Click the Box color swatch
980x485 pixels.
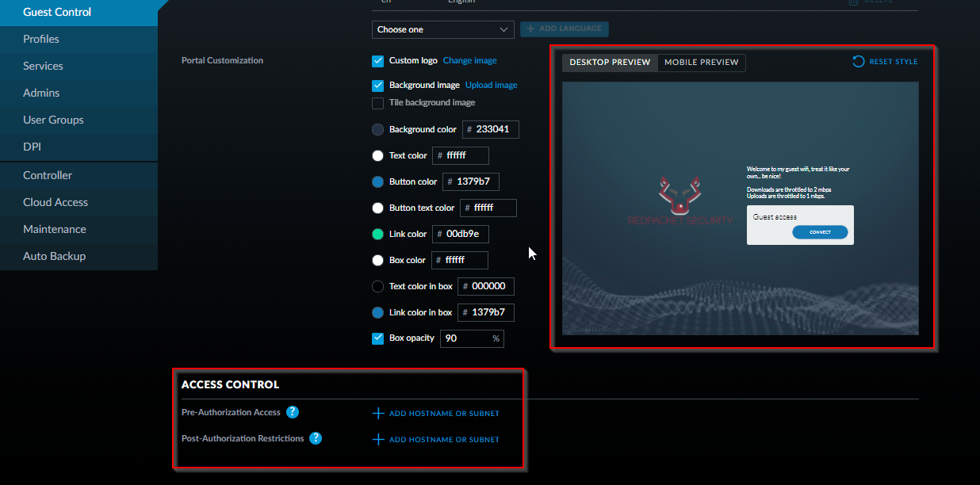(378, 261)
